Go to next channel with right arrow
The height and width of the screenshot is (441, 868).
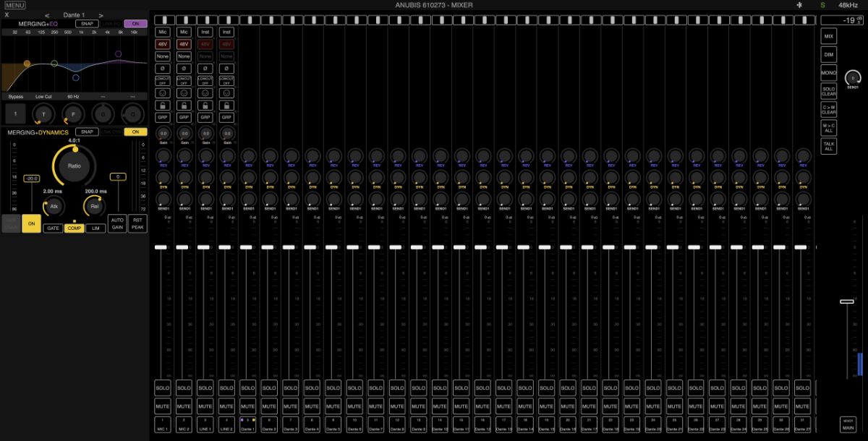coord(101,14)
